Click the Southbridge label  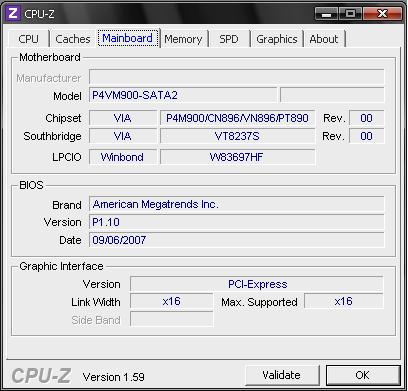click(52, 136)
